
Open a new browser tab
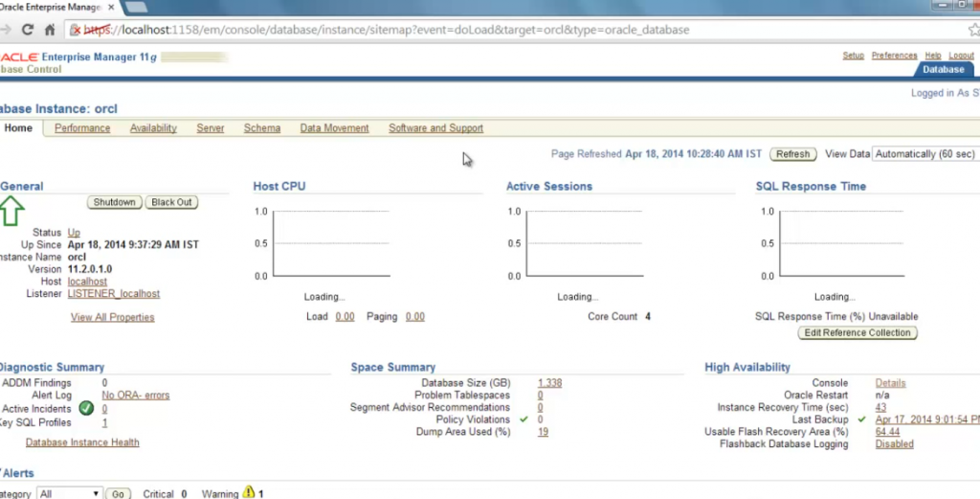coord(137,7)
